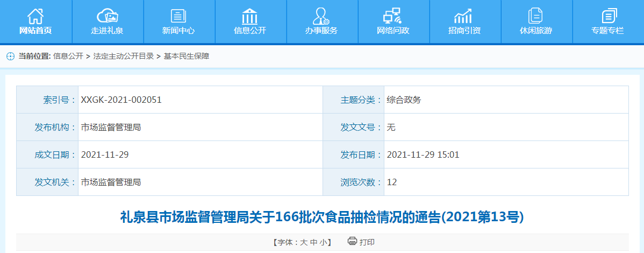Set font size to 小
Image resolution: width=644 pixels, height=253 pixels.
pyautogui.click(x=324, y=242)
